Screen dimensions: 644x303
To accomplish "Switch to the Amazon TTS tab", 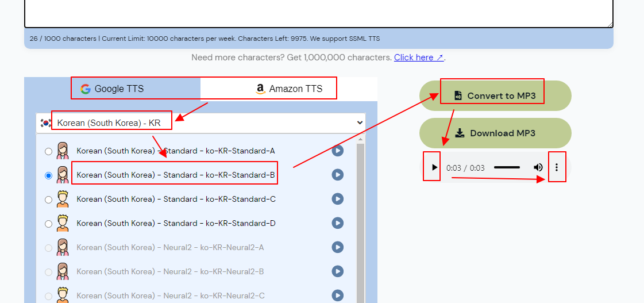I will 289,89.
